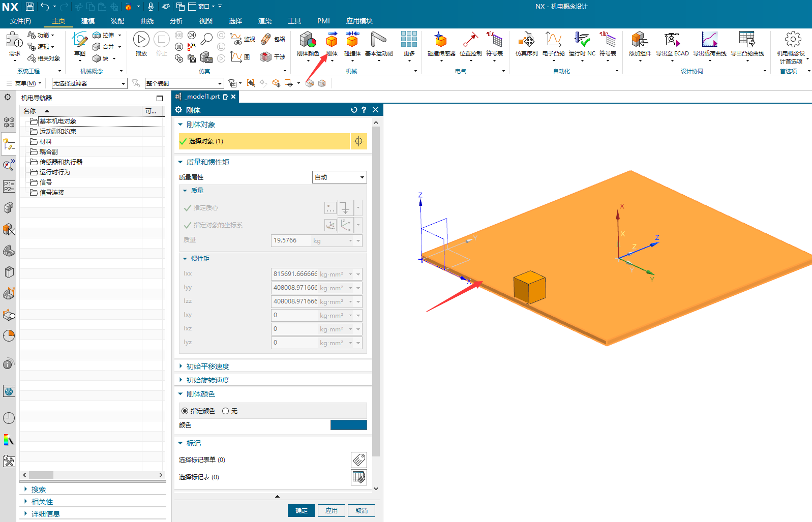
Task: Open the 质量属性 自动 dropdown
Action: pyautogui.click(x=339, y=177)
